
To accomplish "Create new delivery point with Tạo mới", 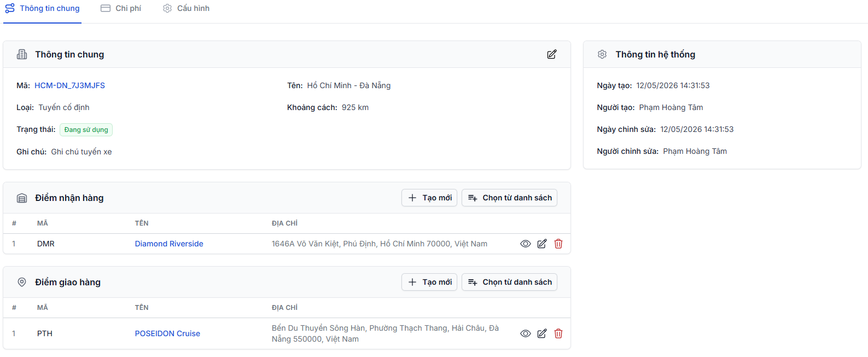I will [429, 282].
